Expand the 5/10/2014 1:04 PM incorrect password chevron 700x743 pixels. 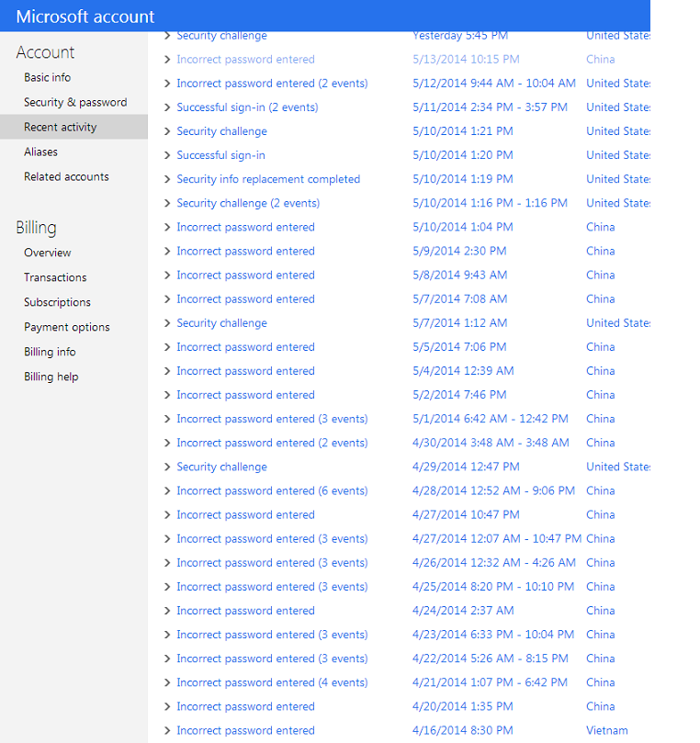(167, 228)
